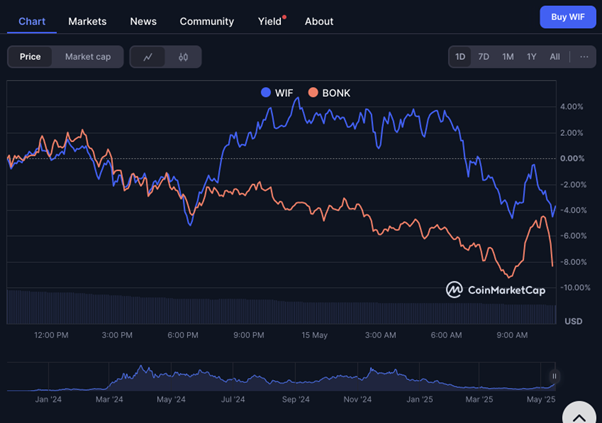Choose the 1M time range
This screenshot has height=423, width=602.
pyautogui.click(x=508, y=57)
